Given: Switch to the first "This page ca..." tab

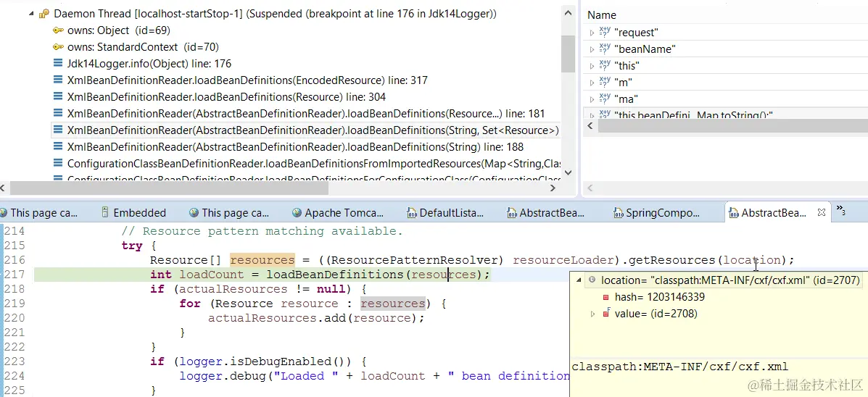Looking at the screenshot, I should click(38, 213).
